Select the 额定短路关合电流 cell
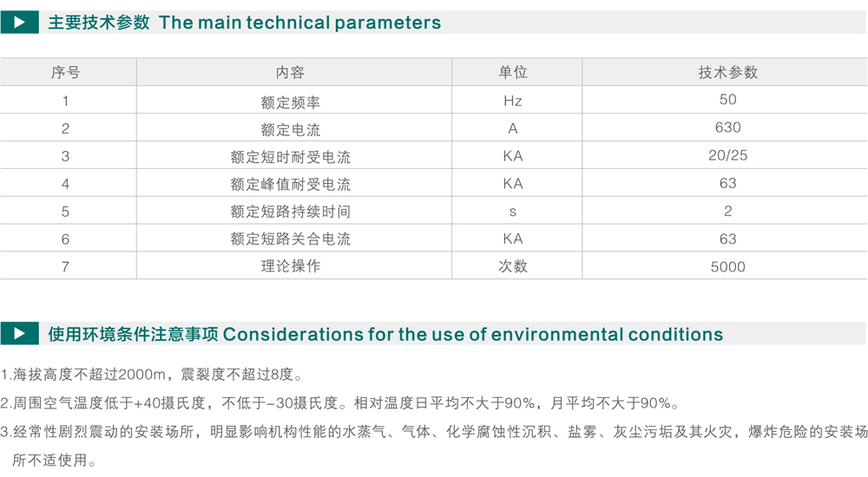Viewport: 868px width, 477px height. point(291,239)
